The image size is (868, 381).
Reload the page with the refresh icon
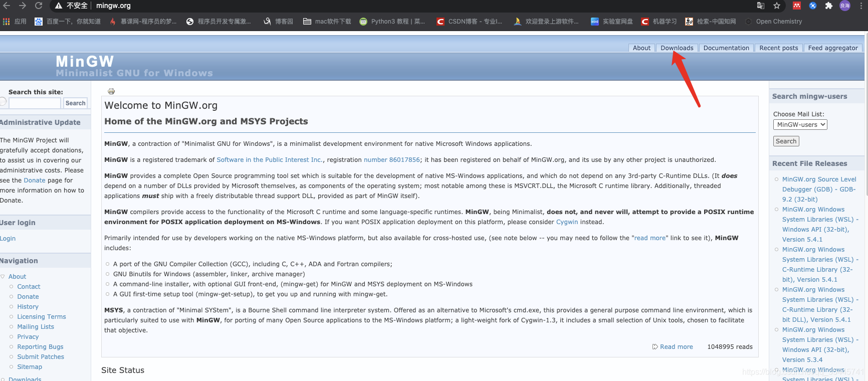(39, 6)
